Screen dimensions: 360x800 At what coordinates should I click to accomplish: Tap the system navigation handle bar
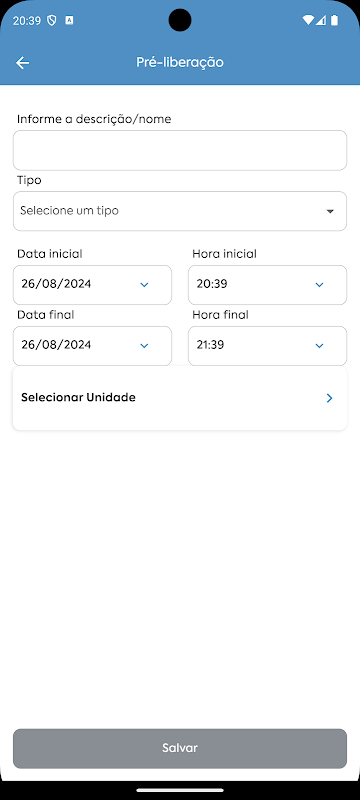pyautogui.click(x=180, y=790)
